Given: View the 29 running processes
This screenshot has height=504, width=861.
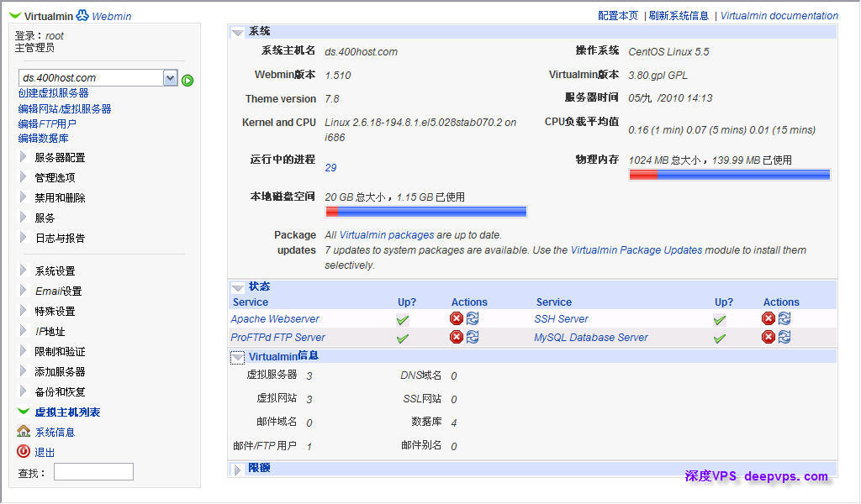Looking at the screenshot, I should [330, 168].
